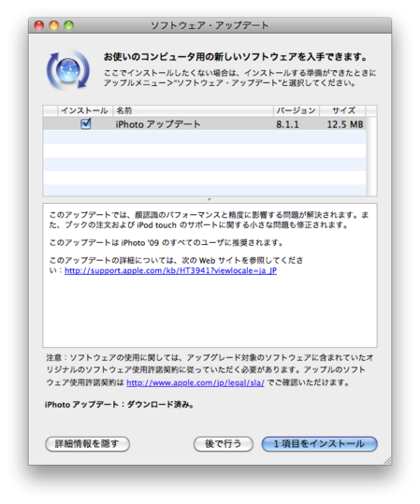Select the iPhoto アップデート row name
This screenshot has width=420, height=504.
coord(158,124)
